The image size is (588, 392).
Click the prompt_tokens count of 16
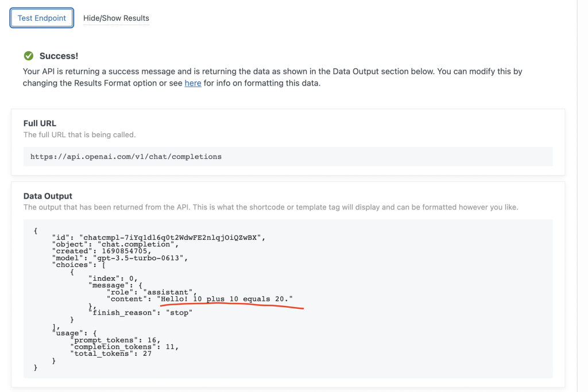(x=152, y=340)
